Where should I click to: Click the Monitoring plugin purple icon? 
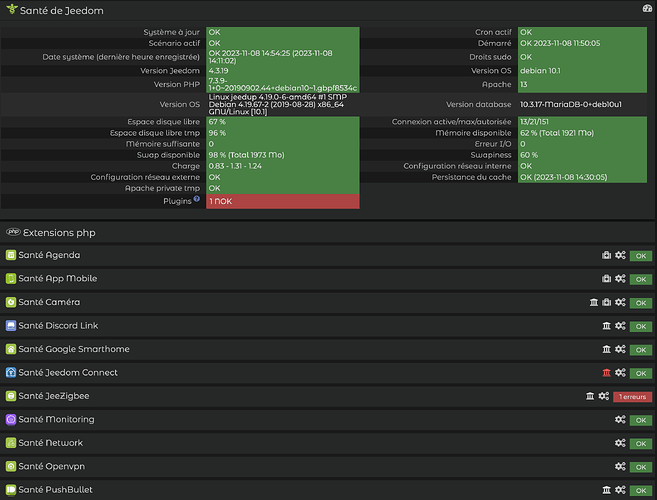[x=11, y=420]
